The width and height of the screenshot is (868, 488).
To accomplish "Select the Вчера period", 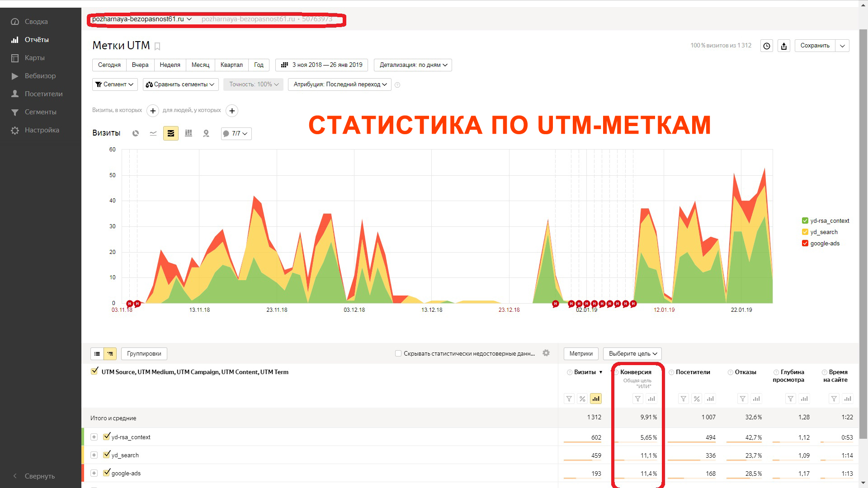I will coord(140,65).
